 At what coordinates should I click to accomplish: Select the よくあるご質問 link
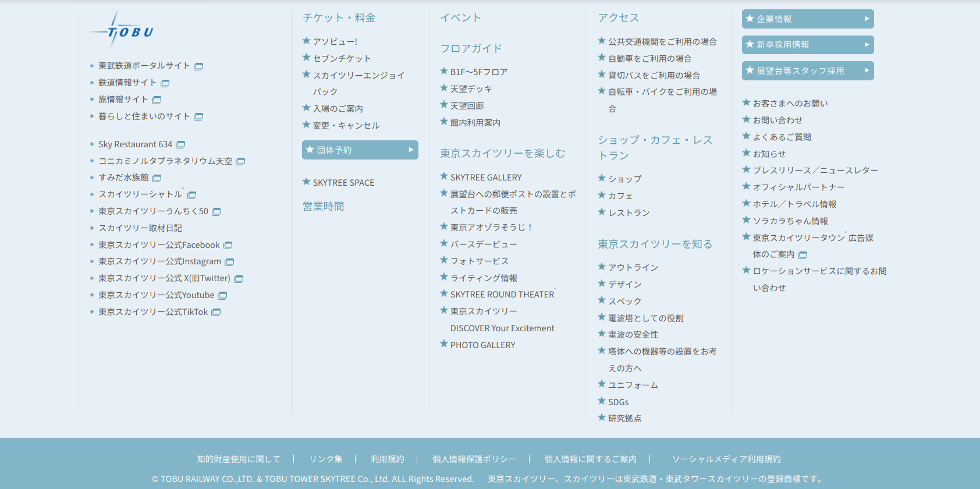(782, 137)
